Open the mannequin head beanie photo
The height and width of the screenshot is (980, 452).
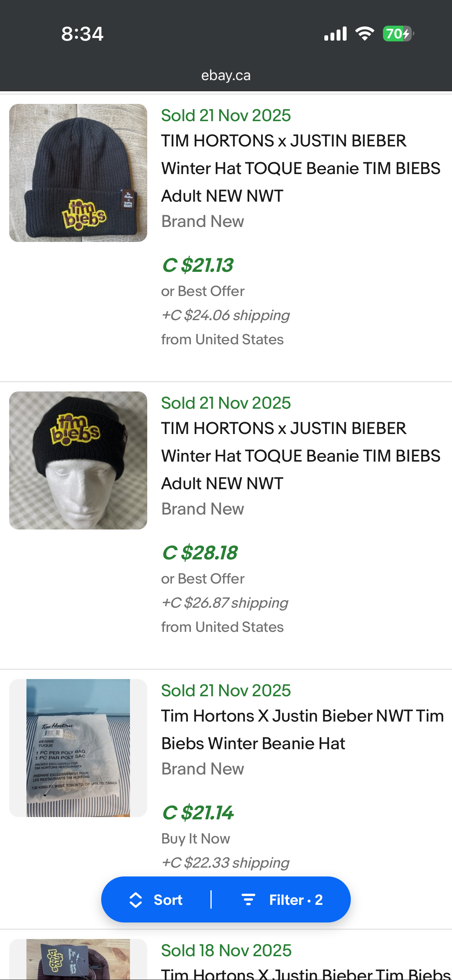[78, 460]
